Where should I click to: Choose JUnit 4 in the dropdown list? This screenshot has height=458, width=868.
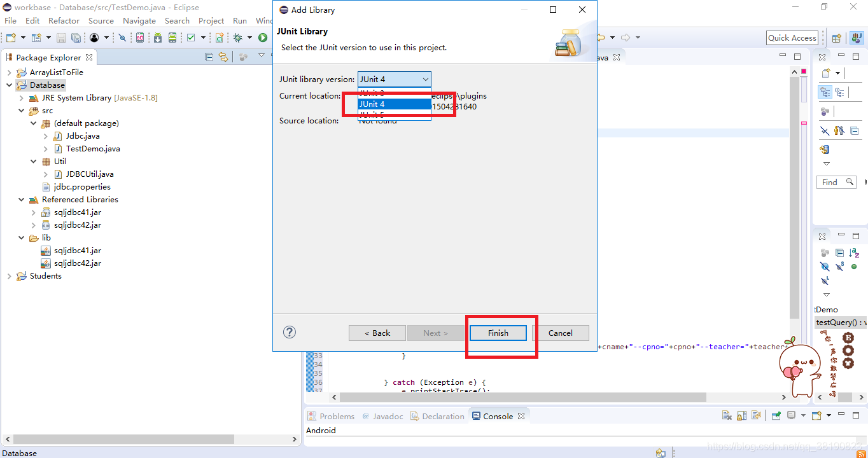pos(395,104)
